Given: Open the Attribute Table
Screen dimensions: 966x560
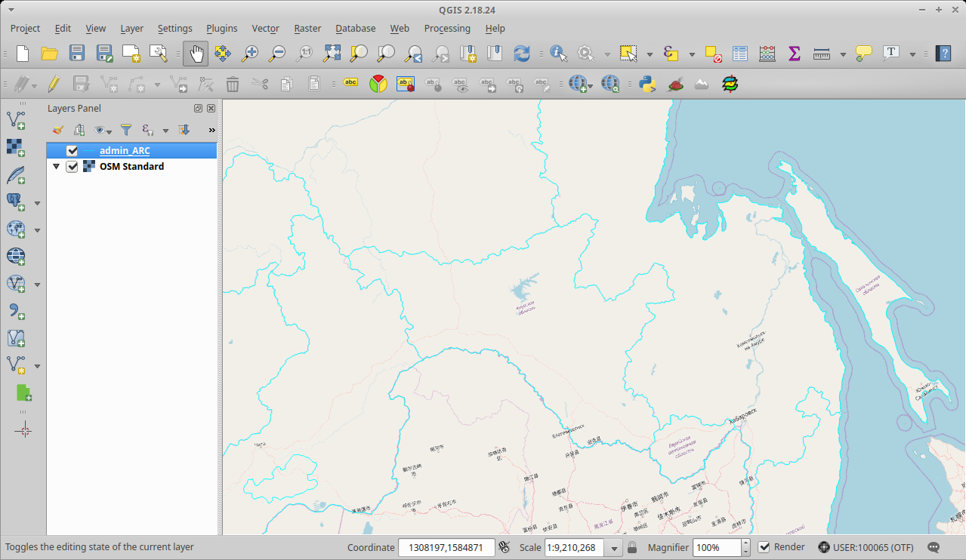Looking at the screenshot, I should click(x=739, y=54).
